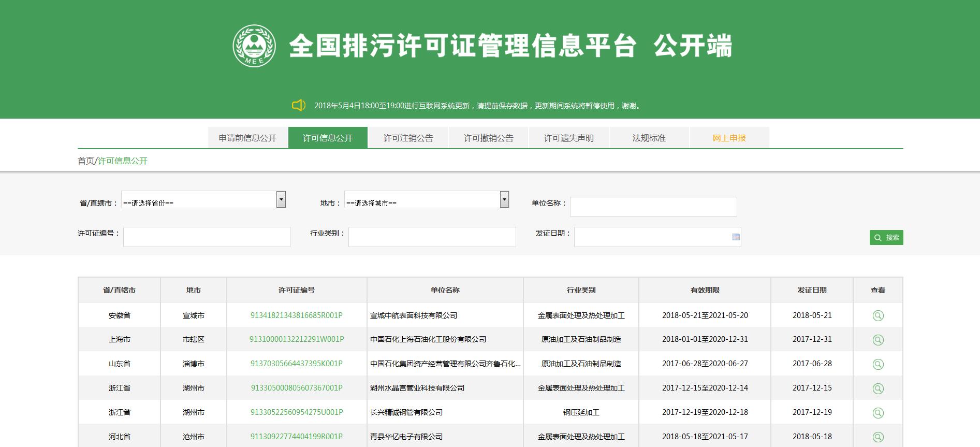Click the 淄博市 cell
This screenshot has width=980, height=447.
(194, 364)
